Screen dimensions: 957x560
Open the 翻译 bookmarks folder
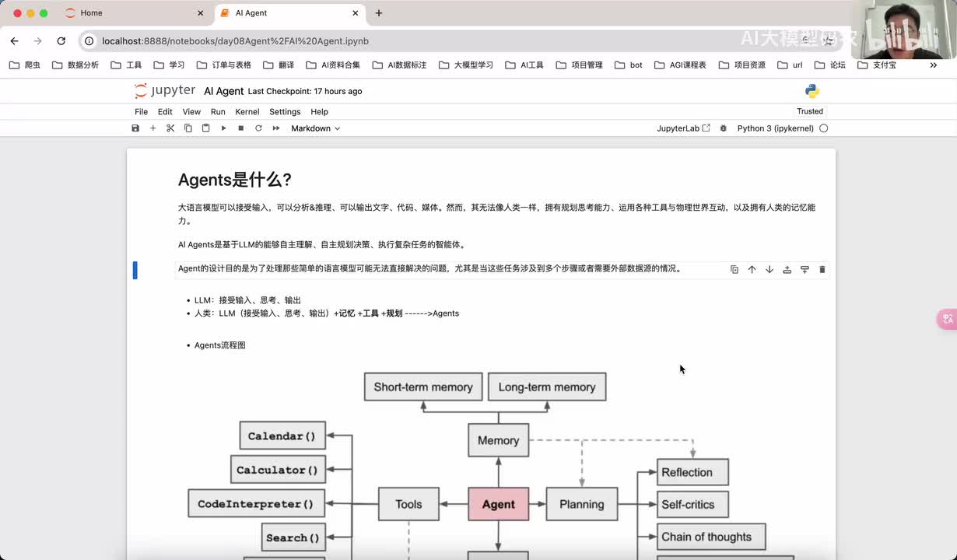pos(279,65)
